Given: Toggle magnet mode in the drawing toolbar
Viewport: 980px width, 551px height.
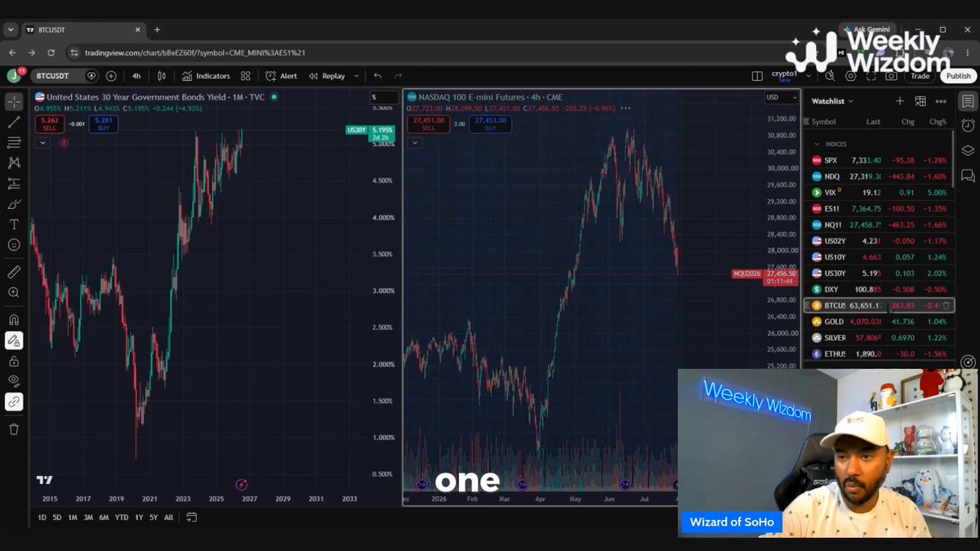Looking at the screenshot, I should click(x=14, y=320).
